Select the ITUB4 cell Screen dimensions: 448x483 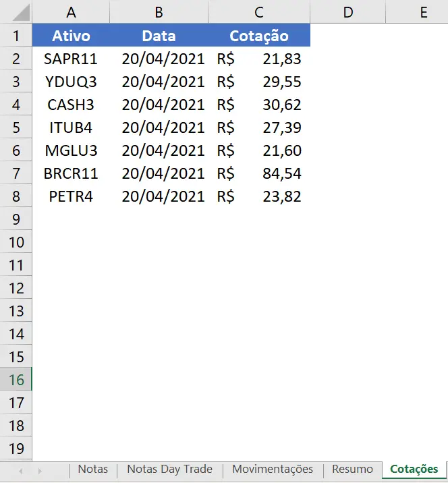click(x=71, y=127)
